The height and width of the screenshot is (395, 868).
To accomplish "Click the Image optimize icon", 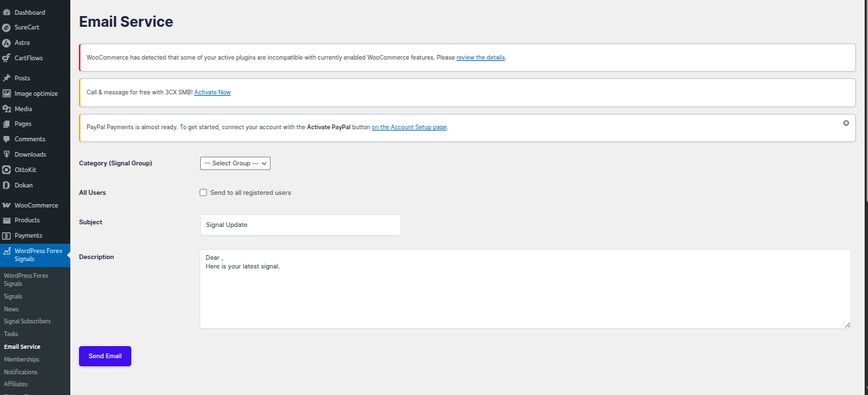I will click(7, 94).
